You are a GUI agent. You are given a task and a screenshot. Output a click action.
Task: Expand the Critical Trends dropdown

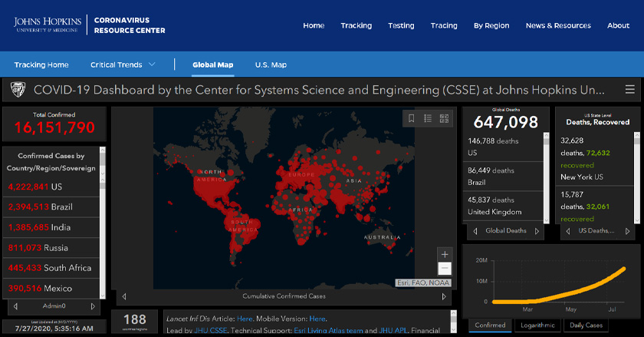point(123,64)
